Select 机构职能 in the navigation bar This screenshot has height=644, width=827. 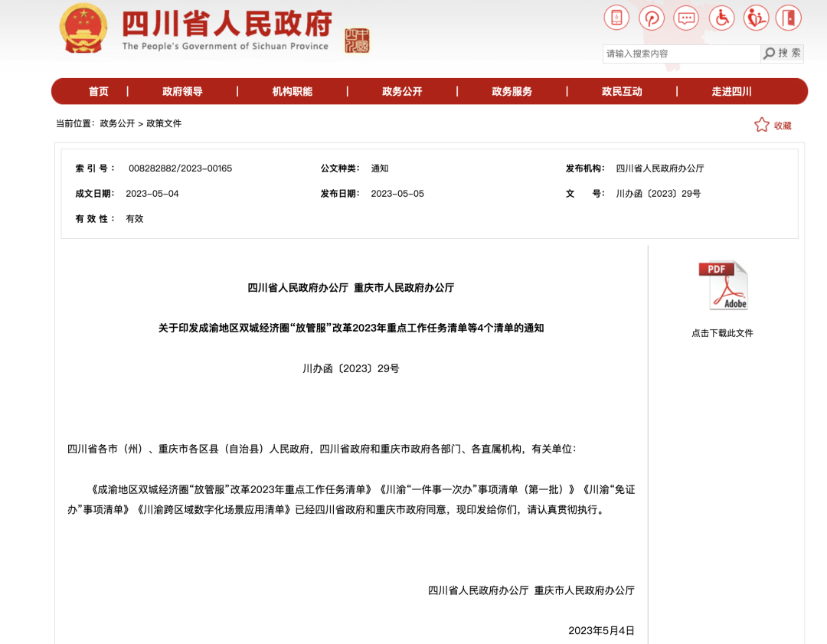point(293,91)
